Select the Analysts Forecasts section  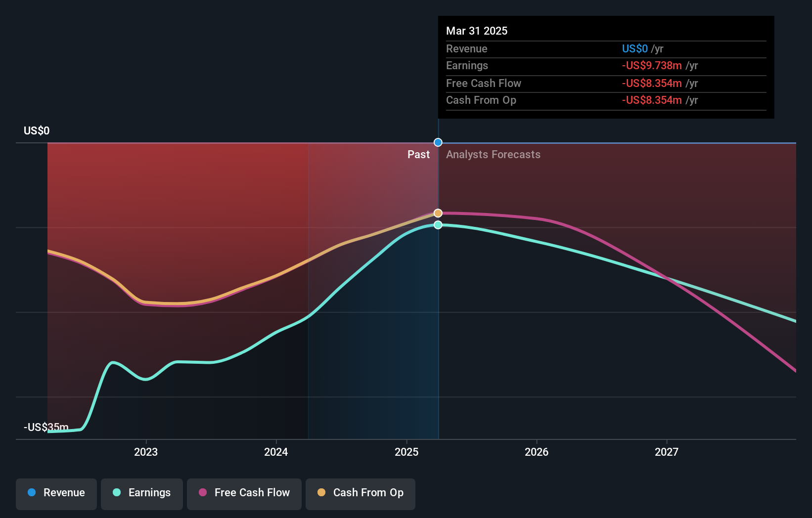click(493, 154)
